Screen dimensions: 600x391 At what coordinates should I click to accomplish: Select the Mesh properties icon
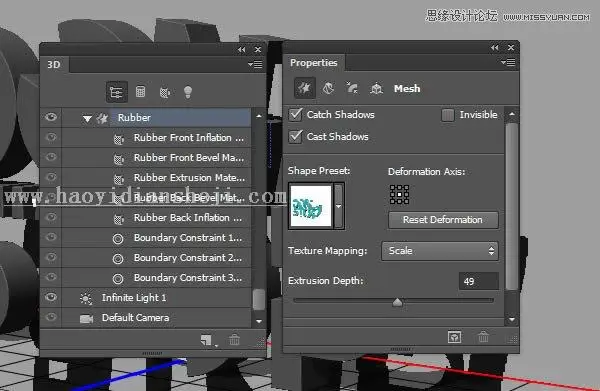pos(305,88)
